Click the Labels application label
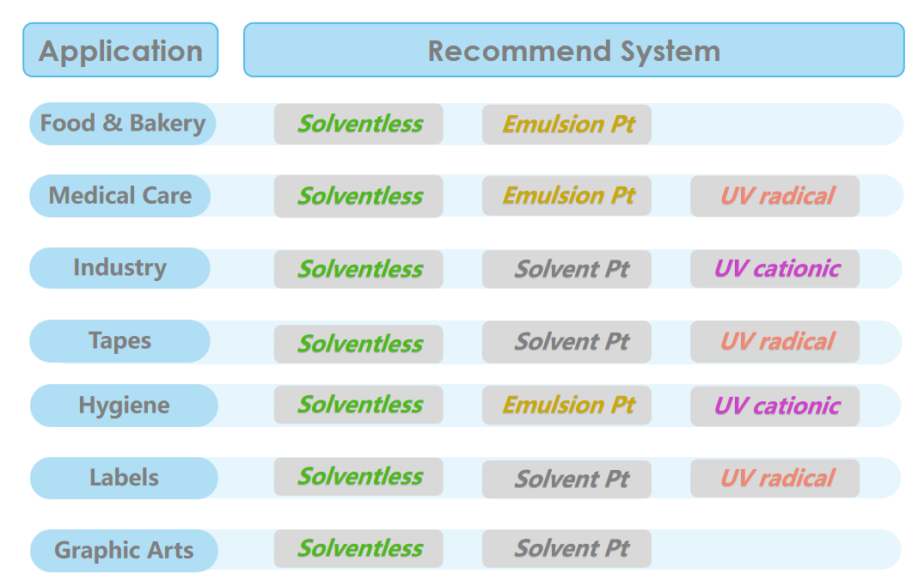924x580 pixels. point(124,478)
